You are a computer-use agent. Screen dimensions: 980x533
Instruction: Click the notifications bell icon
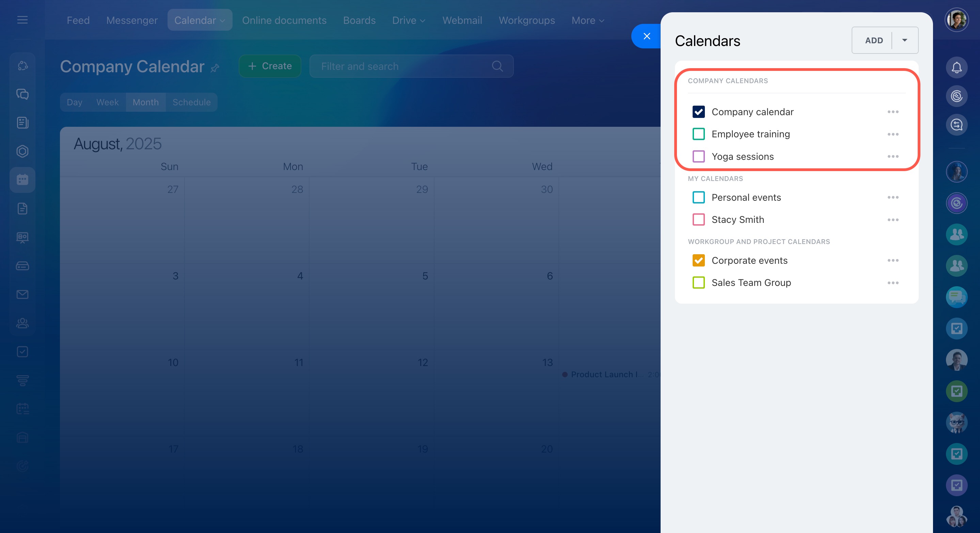[956, 68]
